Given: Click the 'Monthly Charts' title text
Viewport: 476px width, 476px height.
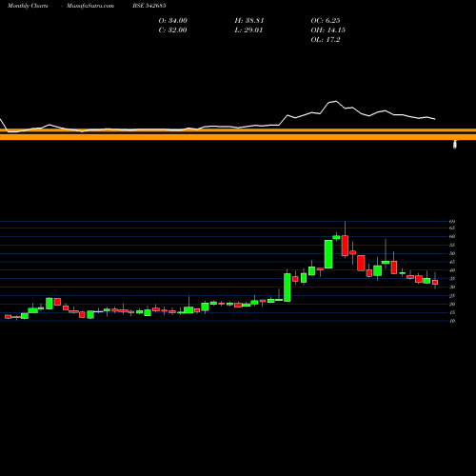Looking at the screenshot, I should tap(28, 6).
